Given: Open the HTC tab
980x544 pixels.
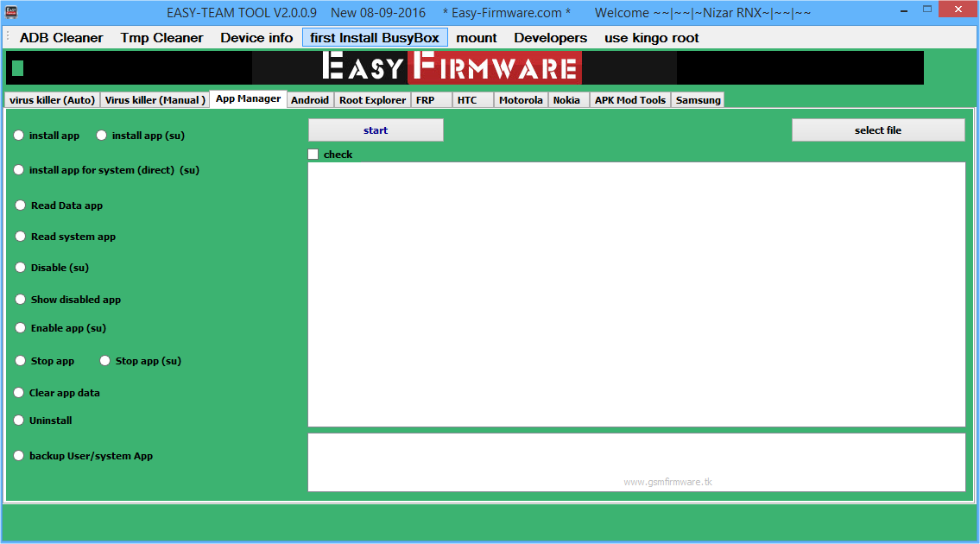Looking at the screenshot, I should [472, 100].
